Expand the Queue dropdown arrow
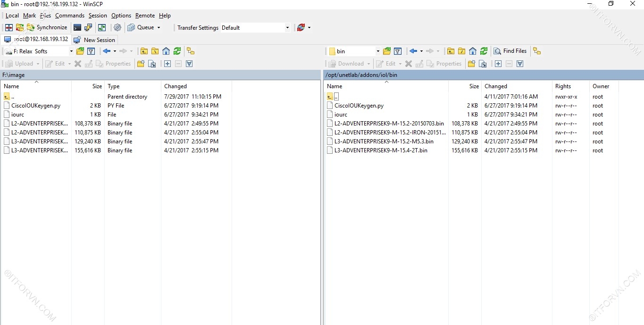644x325 pixels. pos(159,28)
